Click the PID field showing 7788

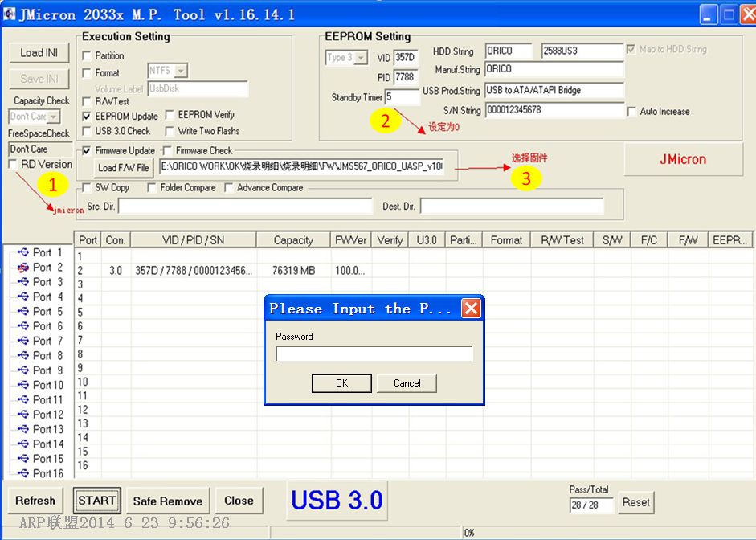point(407,77)
